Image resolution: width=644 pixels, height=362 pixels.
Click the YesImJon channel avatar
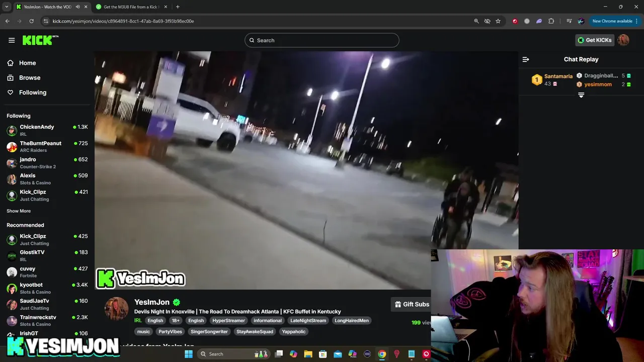point(116,309)
